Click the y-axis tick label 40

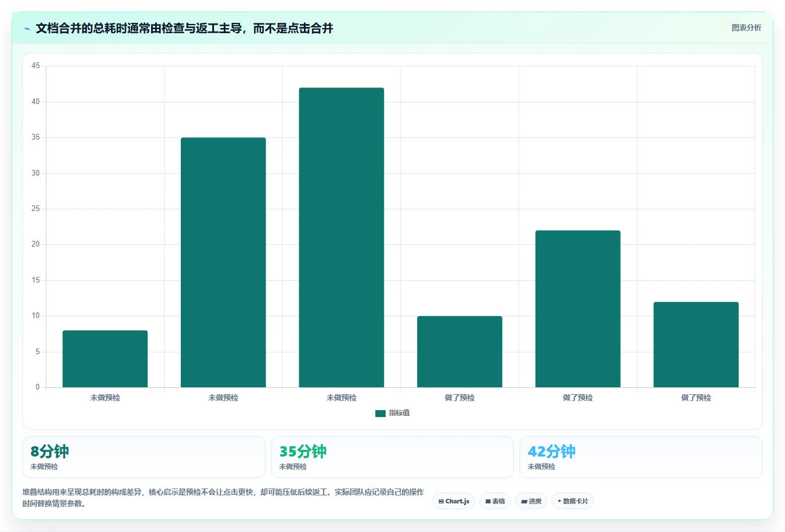pos(35,102)
